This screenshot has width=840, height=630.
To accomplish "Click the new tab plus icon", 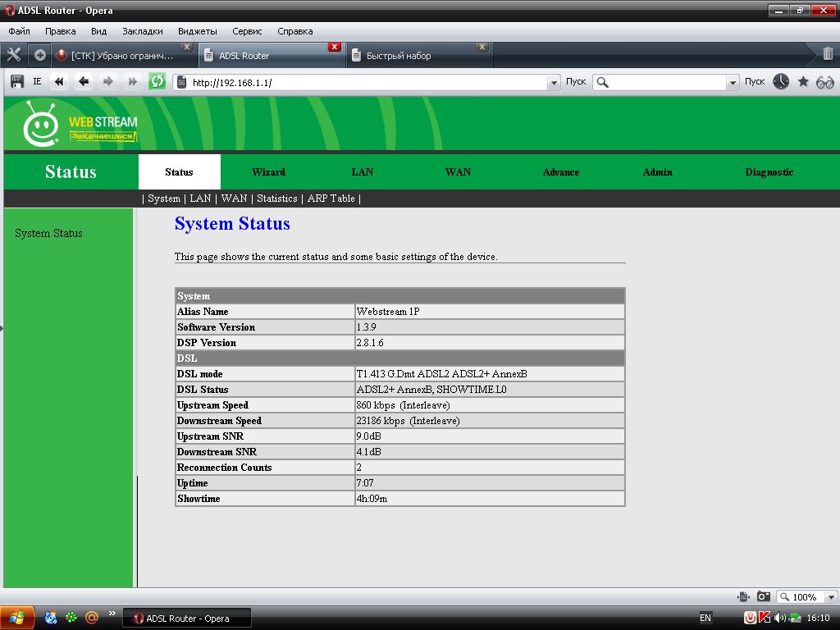I will [39, 55].
